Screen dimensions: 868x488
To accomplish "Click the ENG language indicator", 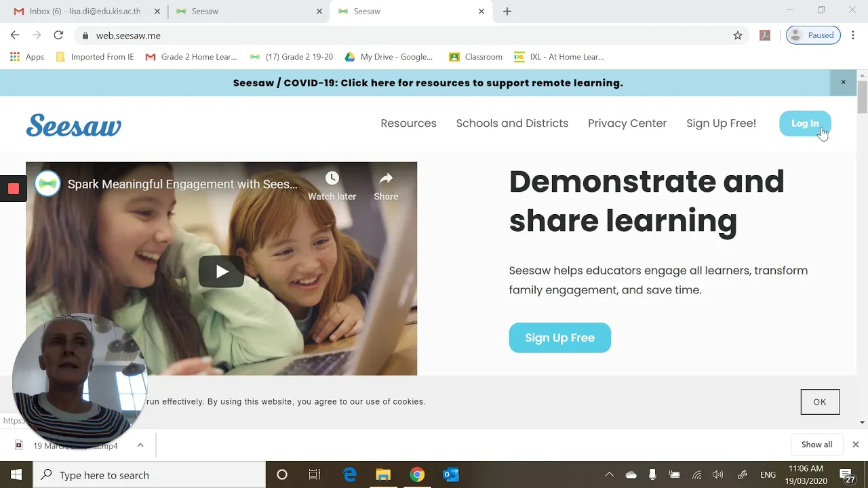I will tap(768, 475).
